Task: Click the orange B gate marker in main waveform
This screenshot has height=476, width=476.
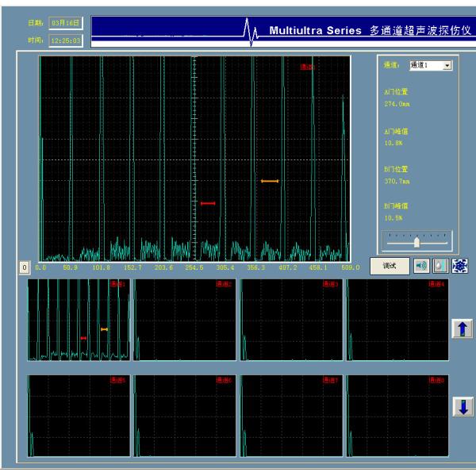Action: click(270, 182)
